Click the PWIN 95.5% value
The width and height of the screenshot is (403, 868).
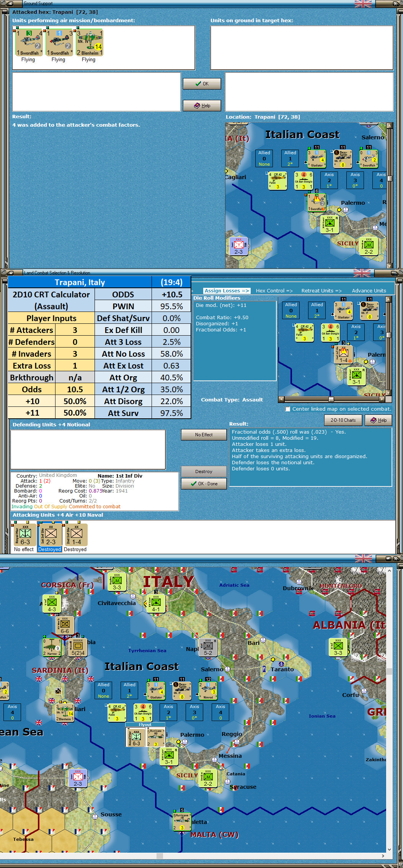(171, 306)
